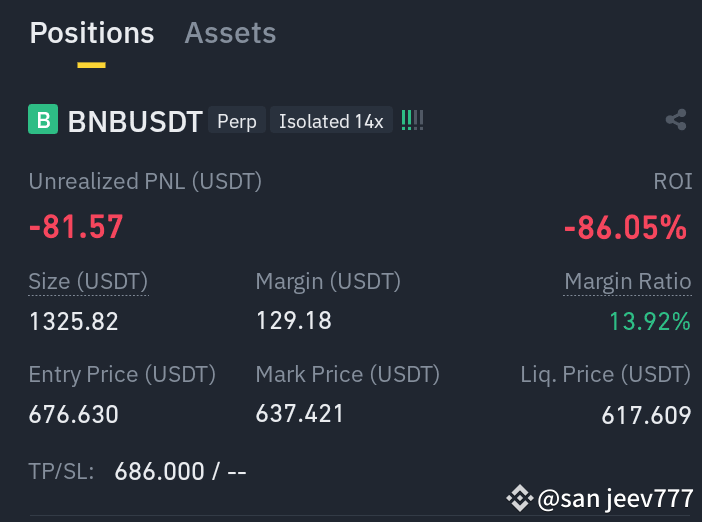The width and height of the screenshot is (702, 522).
Task: Click the ROI value -86.05%
Action: coord(625,227)
